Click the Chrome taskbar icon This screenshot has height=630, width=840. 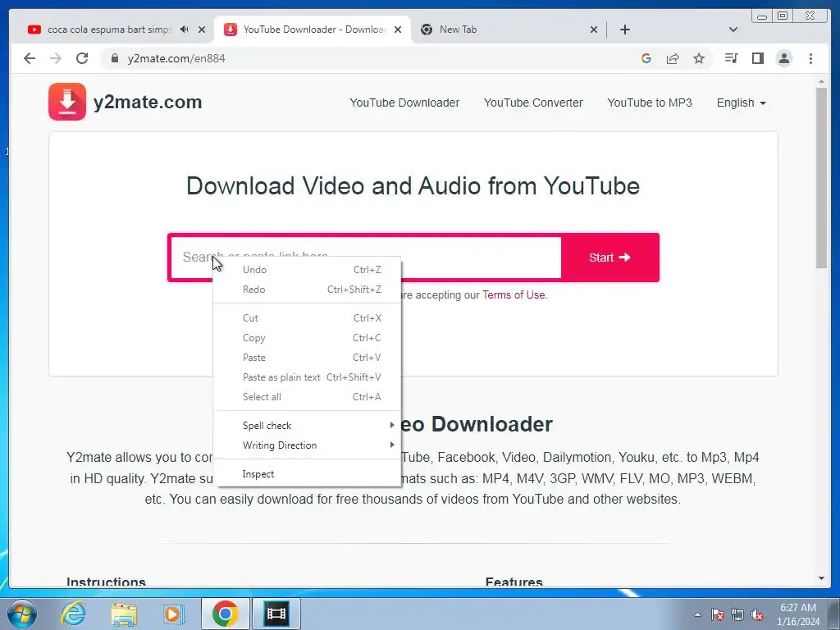225,614
